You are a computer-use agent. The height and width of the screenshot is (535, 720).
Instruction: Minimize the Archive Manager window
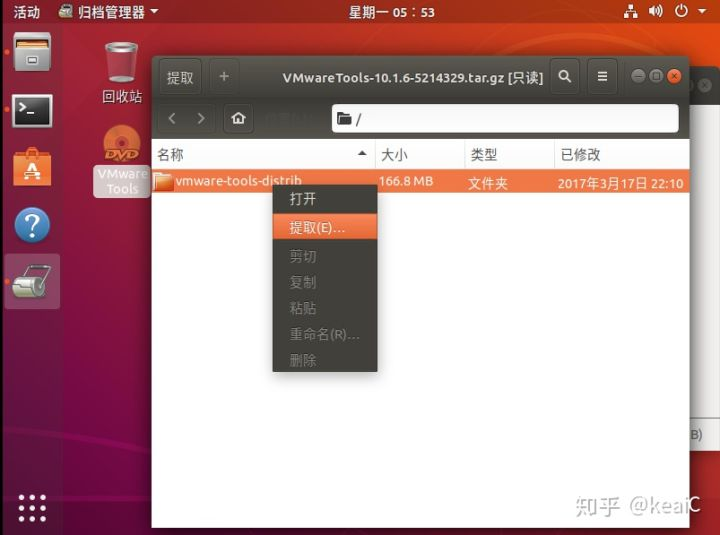[x=638, y=76]
